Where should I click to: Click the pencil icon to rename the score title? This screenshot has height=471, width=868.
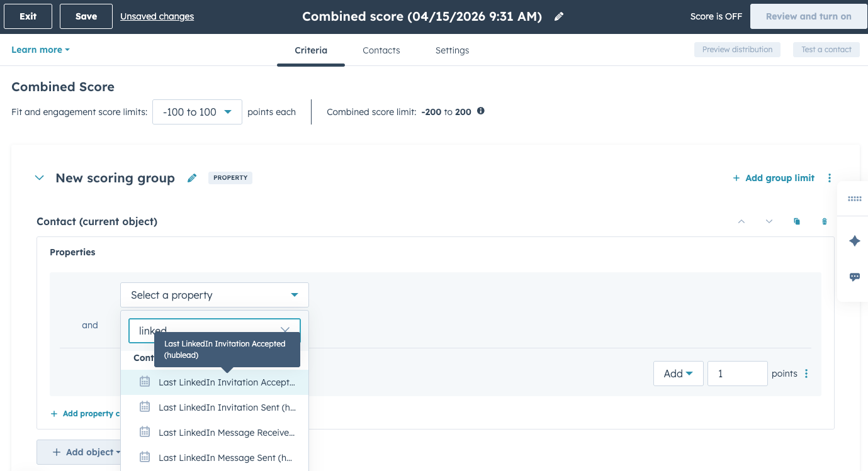click(x=559, y=17)
